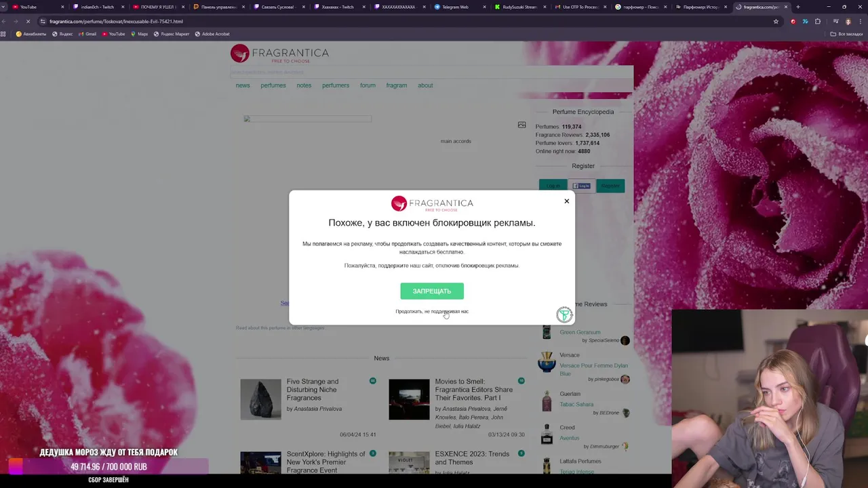Open the news menu item
Screen dimensions: 868x488
[x=243, y=85]
